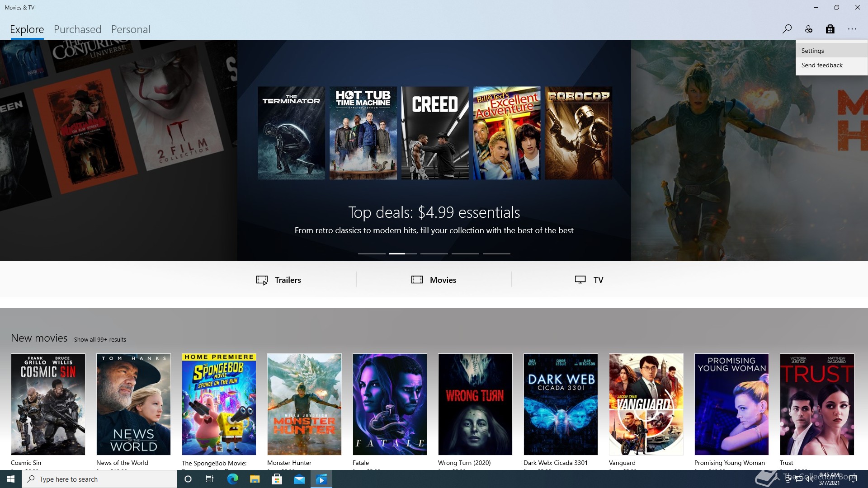Open the Wrong Turn movie poster
Viewport: 868px width, 488px height.
point(475,404)
